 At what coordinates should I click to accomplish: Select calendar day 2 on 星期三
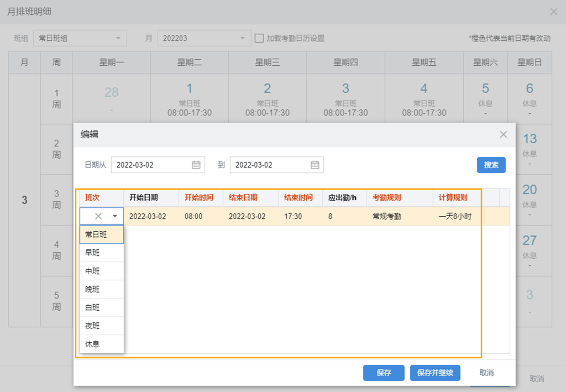click(x=268, y=100)
